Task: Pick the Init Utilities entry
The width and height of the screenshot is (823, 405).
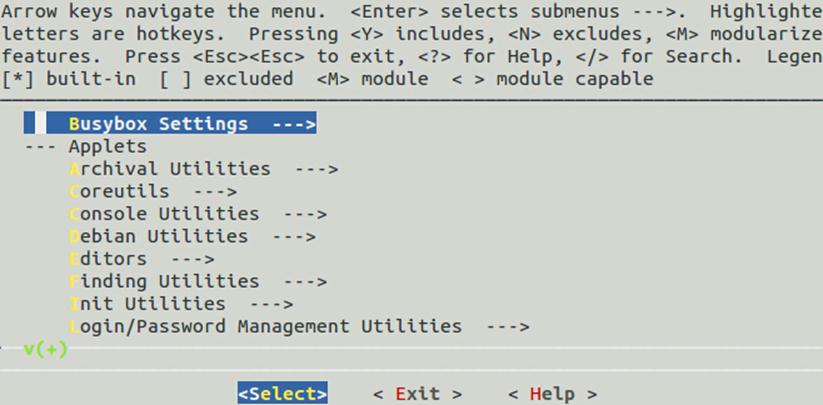Action: (x=147, y=303)
